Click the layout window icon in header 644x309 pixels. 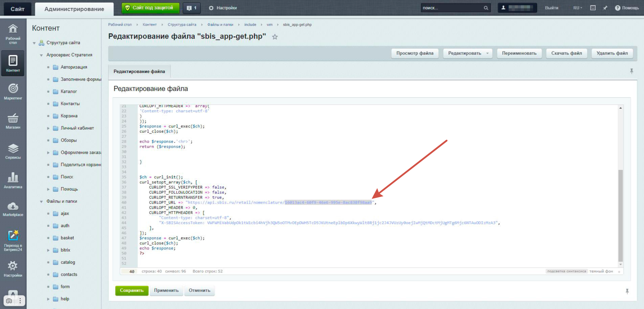[593, 8]
